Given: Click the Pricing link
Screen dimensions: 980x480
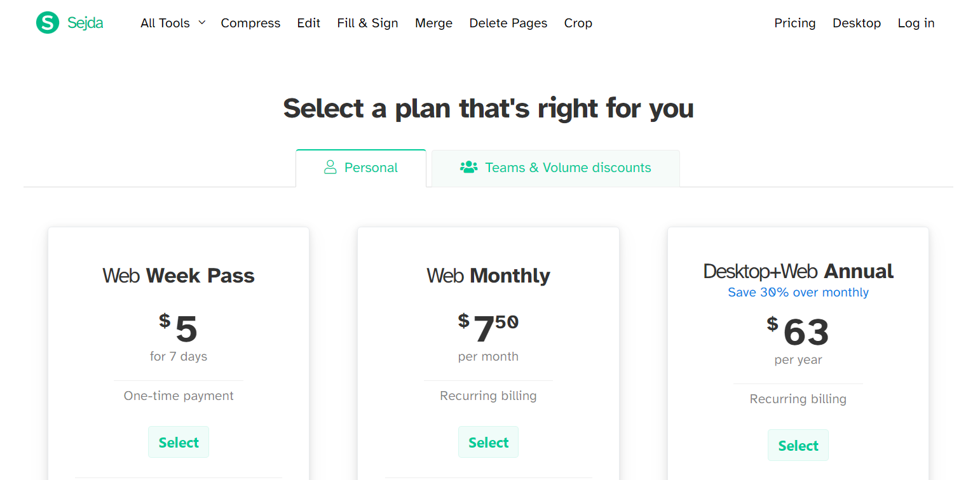Looking at the screenshot, I should click(x=795, y=23).
